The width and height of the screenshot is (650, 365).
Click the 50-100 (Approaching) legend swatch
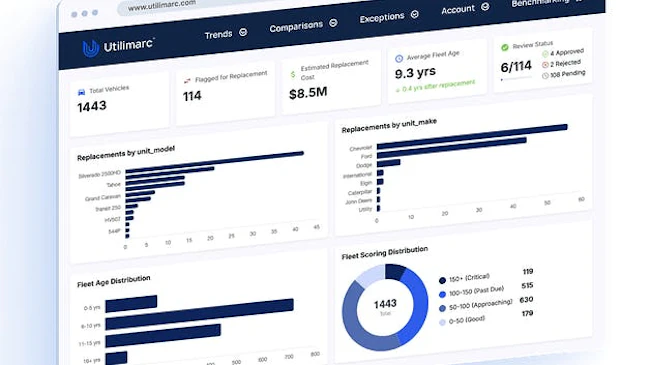tap(442, 308)
